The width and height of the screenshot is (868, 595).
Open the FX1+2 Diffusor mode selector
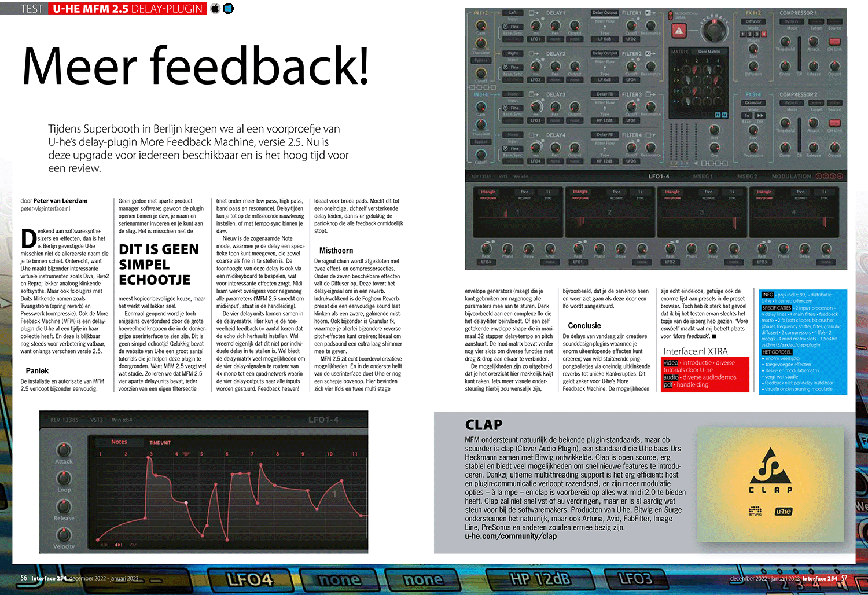coord(753,21)
